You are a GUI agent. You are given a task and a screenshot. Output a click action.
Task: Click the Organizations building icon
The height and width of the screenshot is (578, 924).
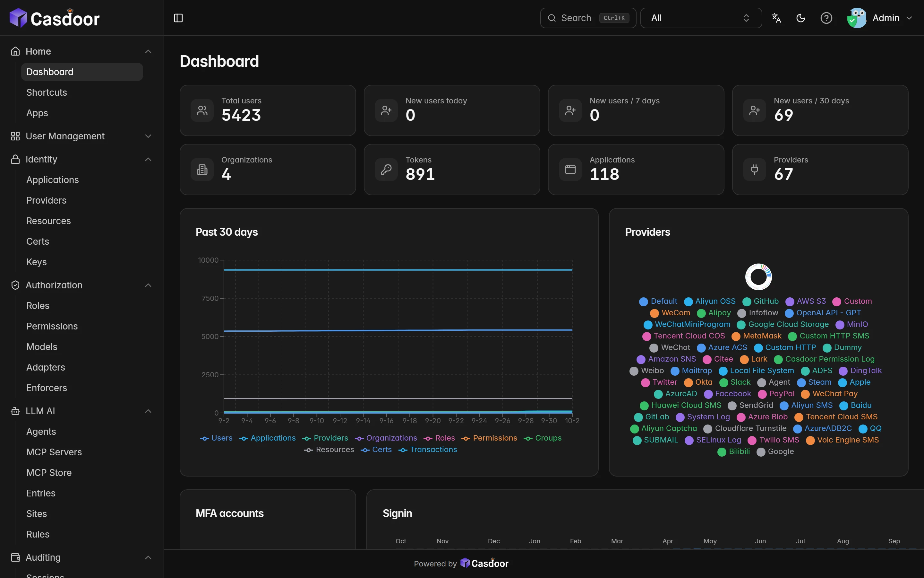(x=202, y=169)
